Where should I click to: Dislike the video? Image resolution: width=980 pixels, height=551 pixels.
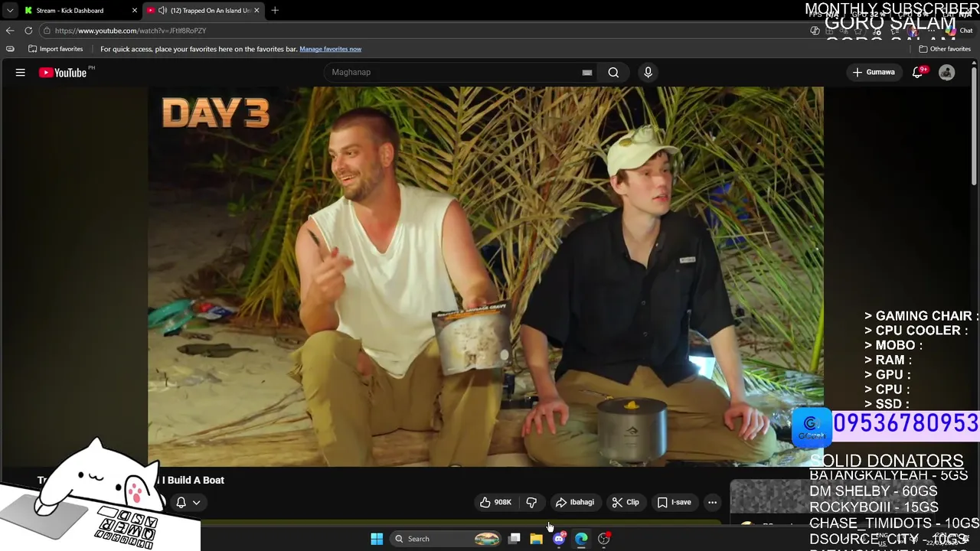coord(531,502)
